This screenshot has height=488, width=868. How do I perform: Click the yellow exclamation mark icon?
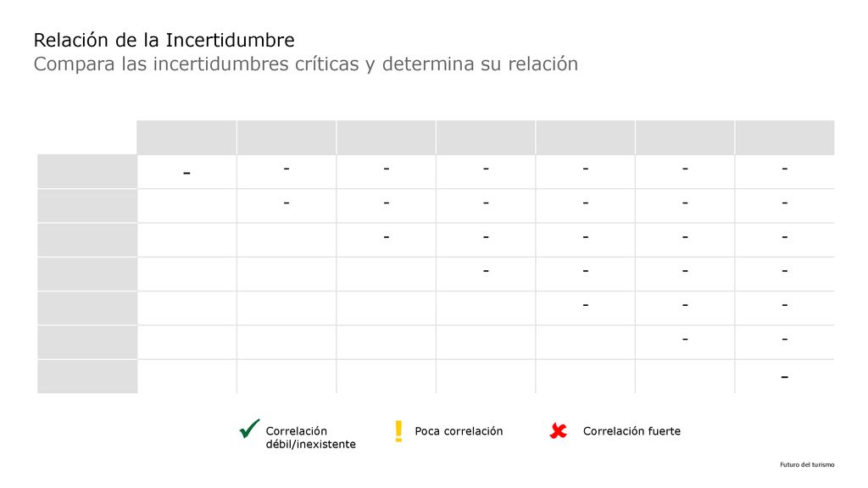pos(398,431)
